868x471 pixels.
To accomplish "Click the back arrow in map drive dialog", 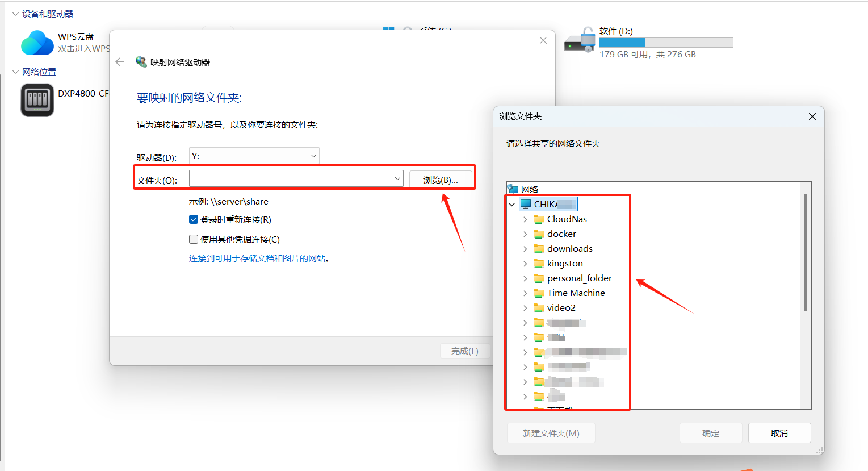I will tap(120, 62).
